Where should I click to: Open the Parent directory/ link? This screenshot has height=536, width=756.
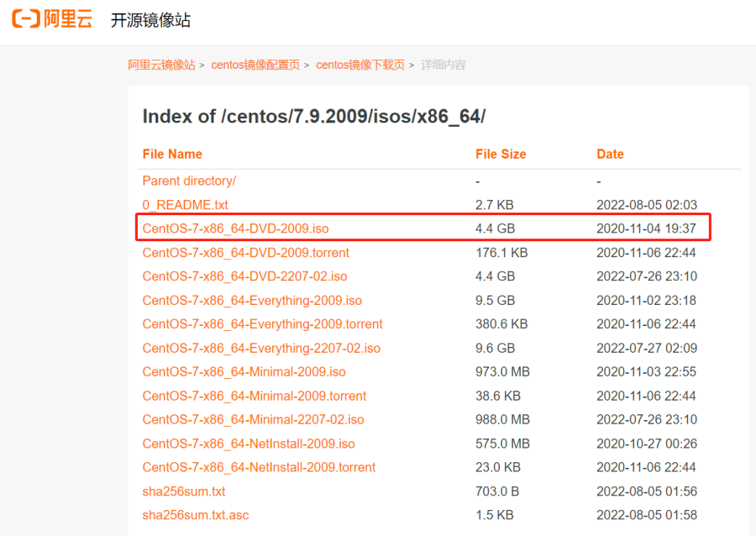coord(189,181)
